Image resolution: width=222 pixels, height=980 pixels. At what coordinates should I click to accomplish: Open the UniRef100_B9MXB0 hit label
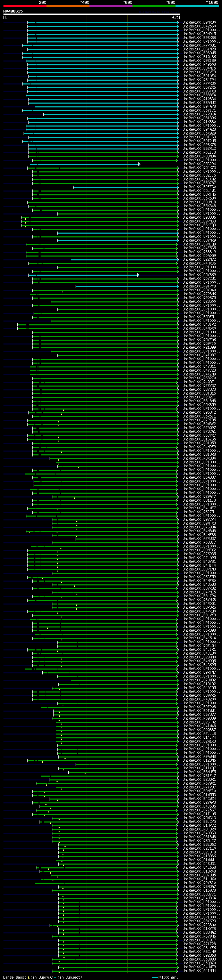pyautogui.click(x=199, y=23)
